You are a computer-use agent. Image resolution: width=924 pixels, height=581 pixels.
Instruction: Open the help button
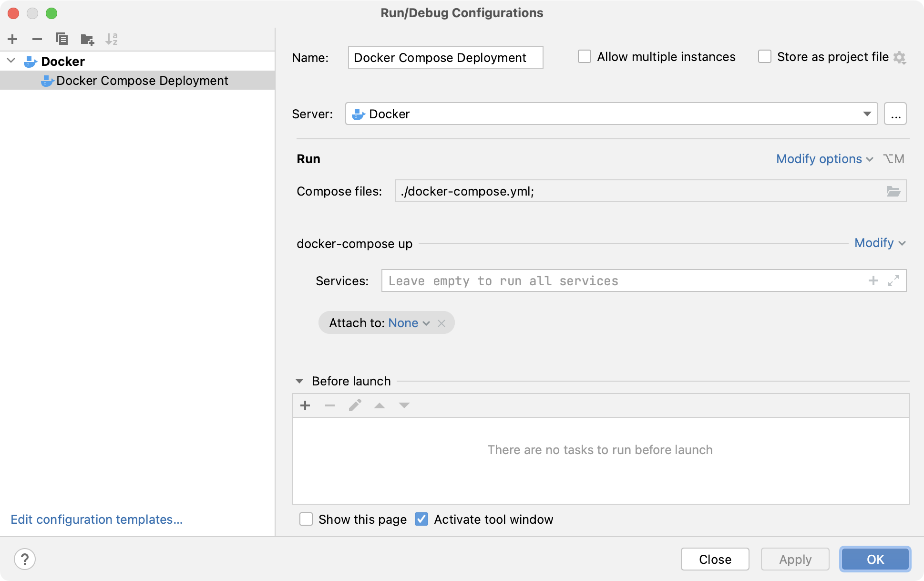(x=25, y=559)
